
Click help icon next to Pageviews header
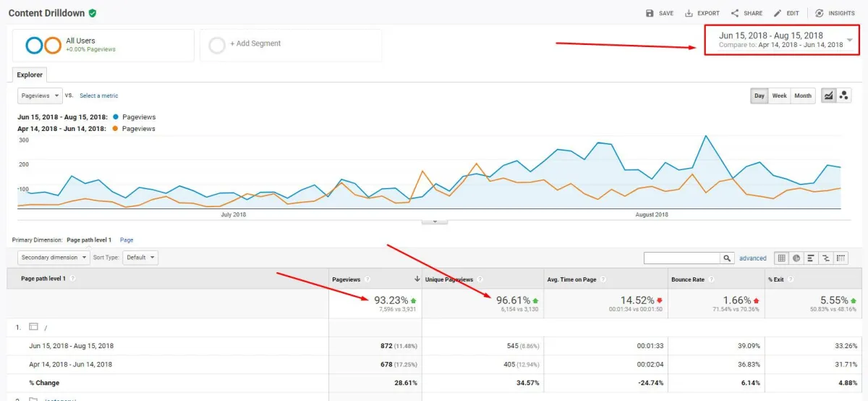[367, 279]
